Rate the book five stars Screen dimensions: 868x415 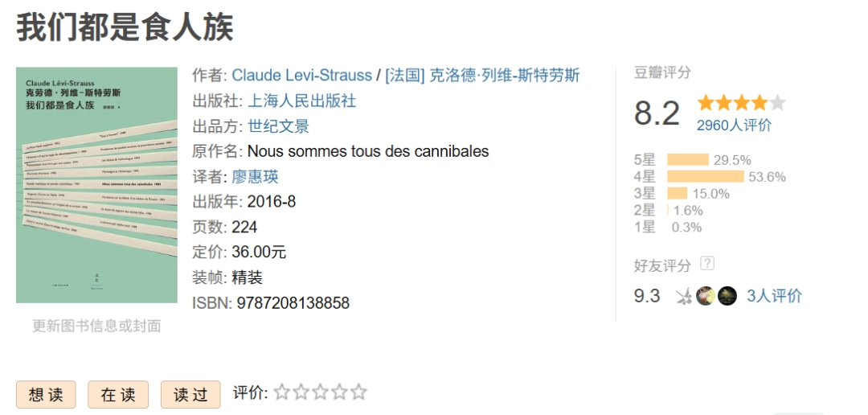pos(358,392)
